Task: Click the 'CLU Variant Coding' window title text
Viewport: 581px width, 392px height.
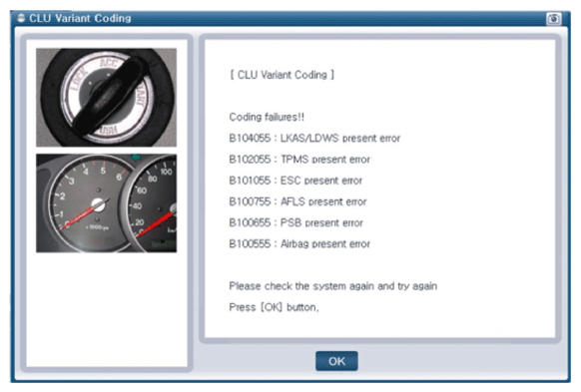Action: [x=80, y=18]
